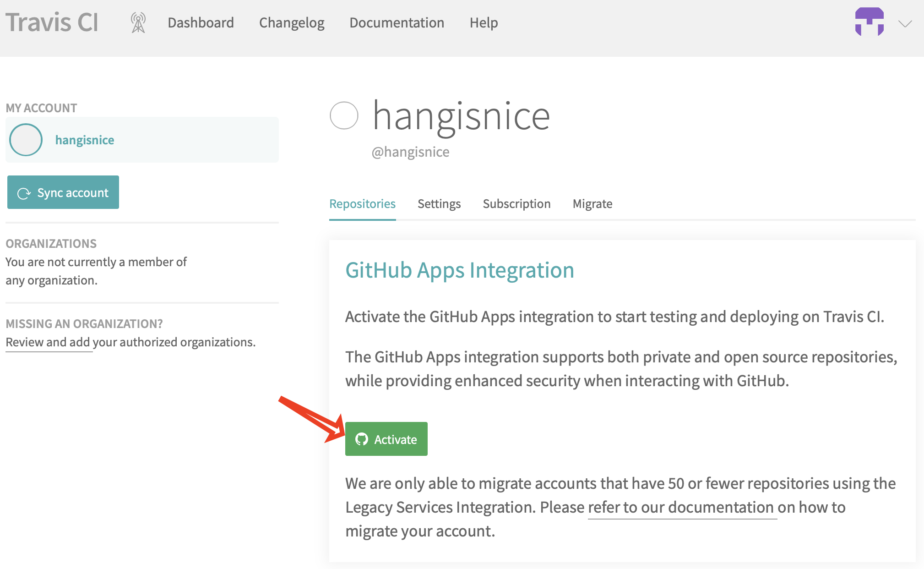924x569 pixels.
Task: Click the large profile avatar next to the hangisnice heading
Action: click(x=344, y=115)
